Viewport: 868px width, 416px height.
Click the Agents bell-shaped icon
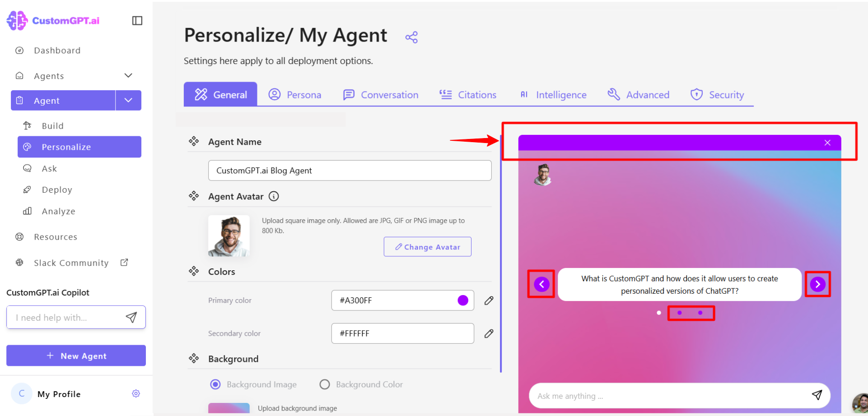(x=19, y=75)
